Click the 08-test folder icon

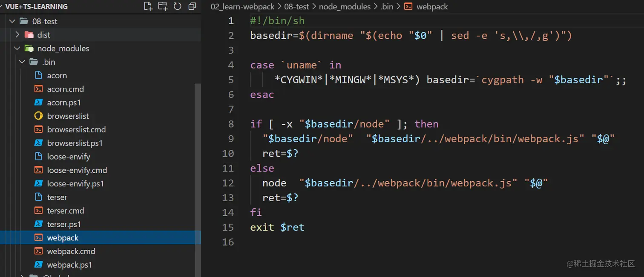24,21
